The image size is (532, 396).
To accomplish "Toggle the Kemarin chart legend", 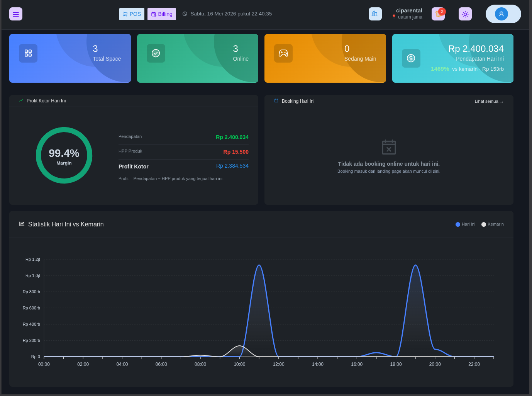I will 493,224.
